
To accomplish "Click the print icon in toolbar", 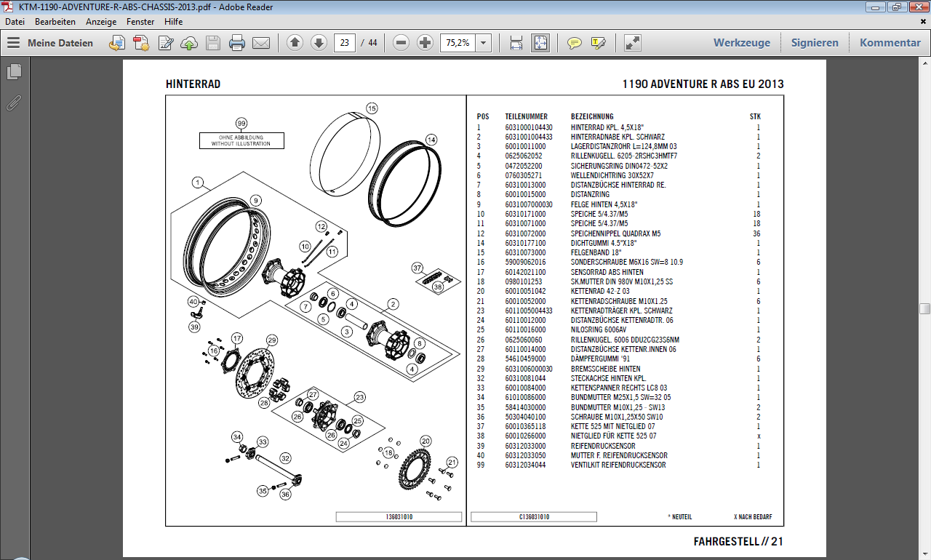I will pyautogui.click(x=236, y=43).
